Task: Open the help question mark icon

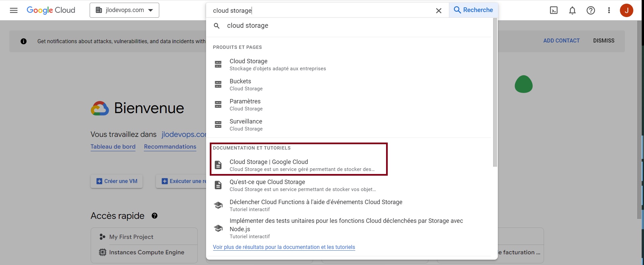Action: (x=591, y=10)
